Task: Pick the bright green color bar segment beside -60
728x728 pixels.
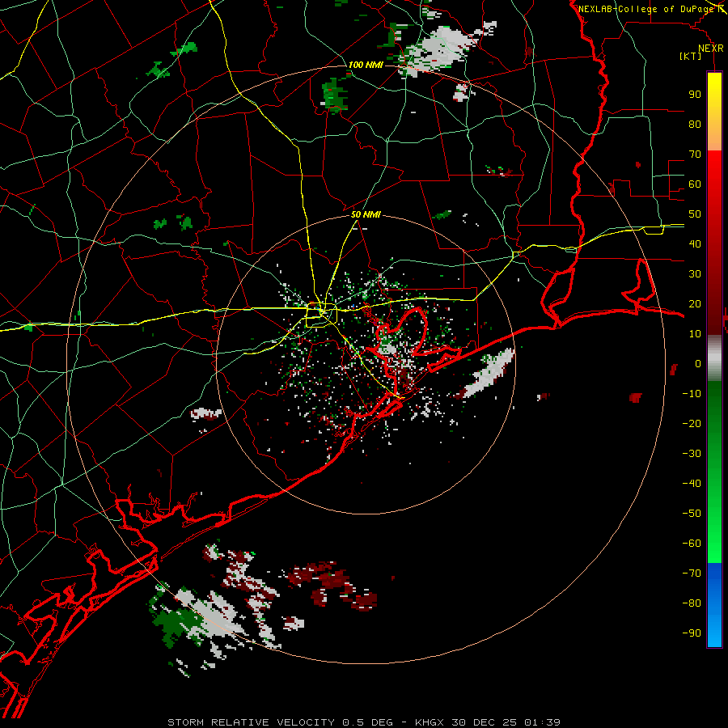Action: tap(714, 544)
